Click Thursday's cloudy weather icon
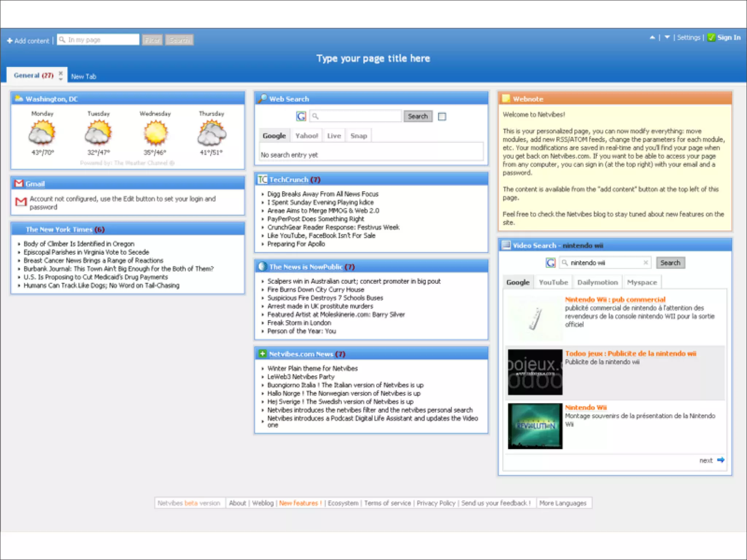The height and width of the screenshot is (560, 747). tap(212, 133)
